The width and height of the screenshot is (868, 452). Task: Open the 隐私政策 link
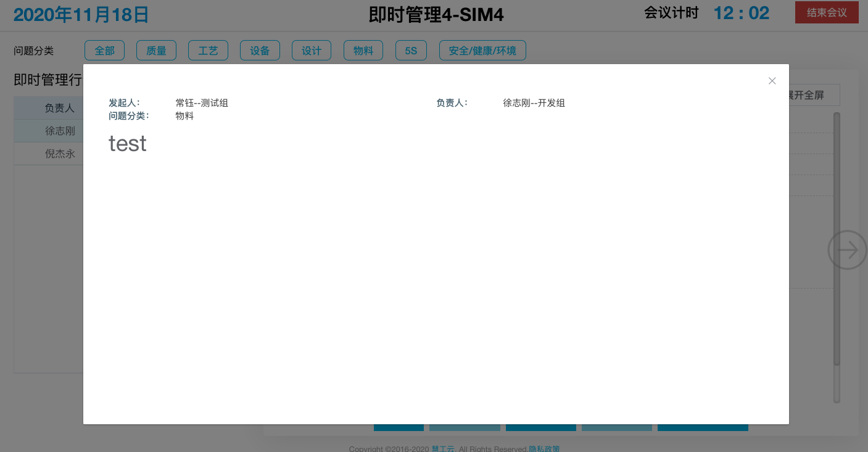tap(544, 448)
